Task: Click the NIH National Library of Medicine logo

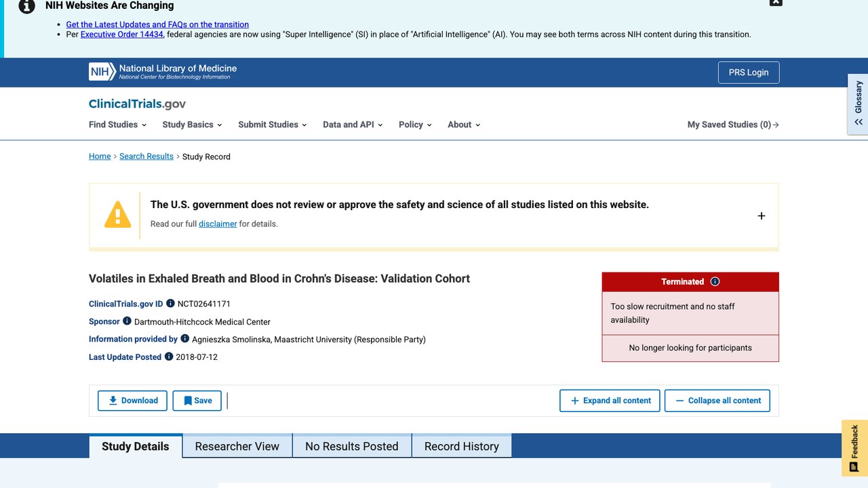Action: tap(163, 72)
